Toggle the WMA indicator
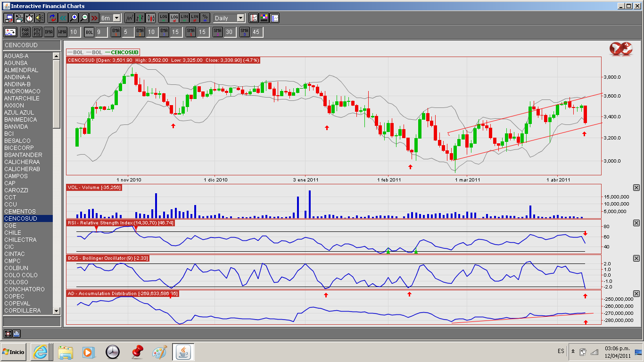Viewport: 644px width, 362px height. (x=62, y=32)
